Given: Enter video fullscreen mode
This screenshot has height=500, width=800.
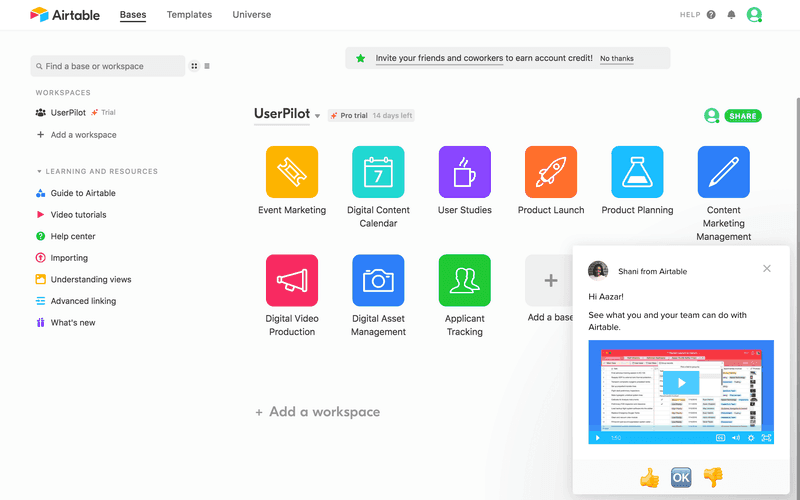Looking at the screenshot, I should coord(766,438).
